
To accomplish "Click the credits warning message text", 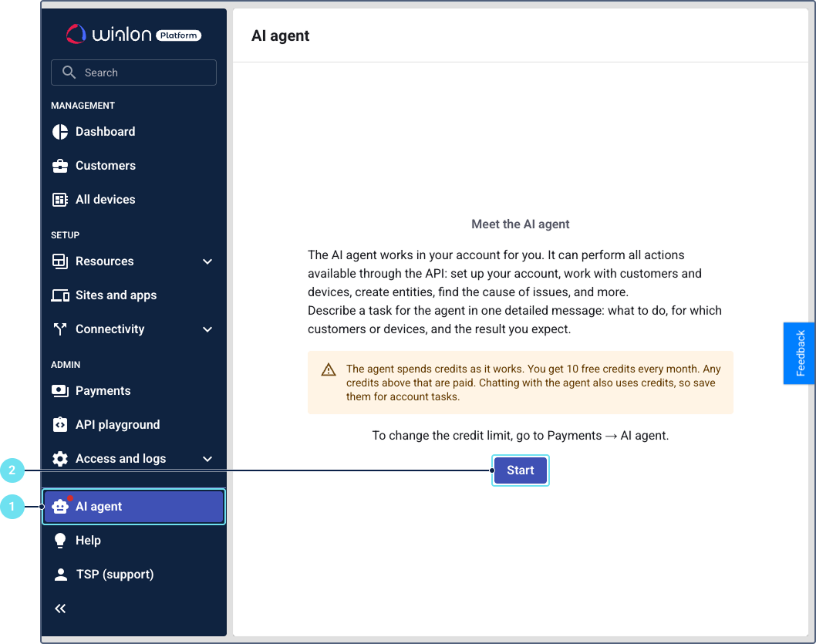I will 534,383.
